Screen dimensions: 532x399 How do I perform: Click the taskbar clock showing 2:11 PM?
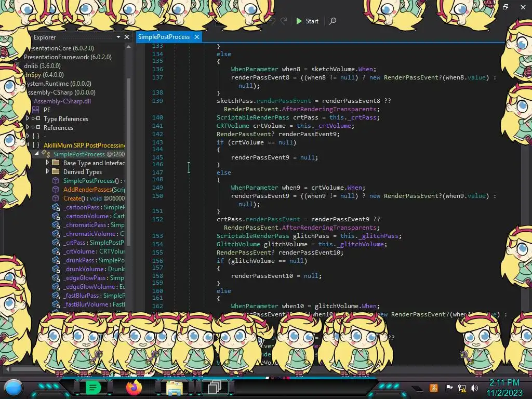coord(504,383)
